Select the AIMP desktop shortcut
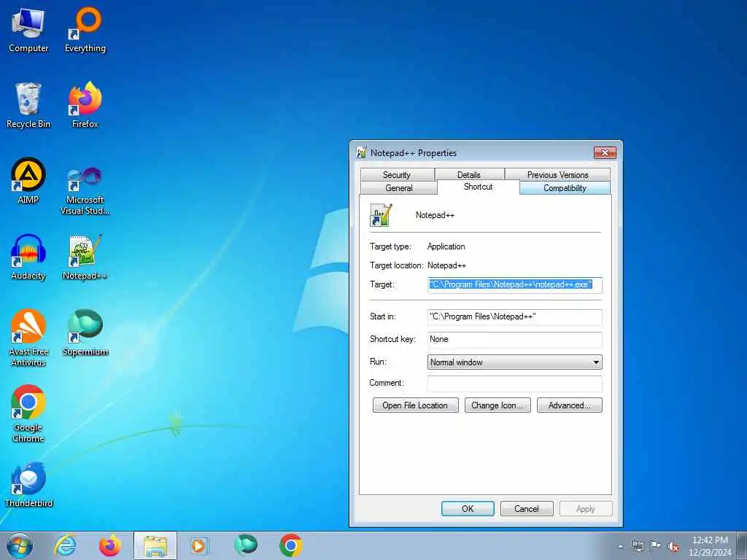This screenshot has height=560, width=747. (28, 181)
